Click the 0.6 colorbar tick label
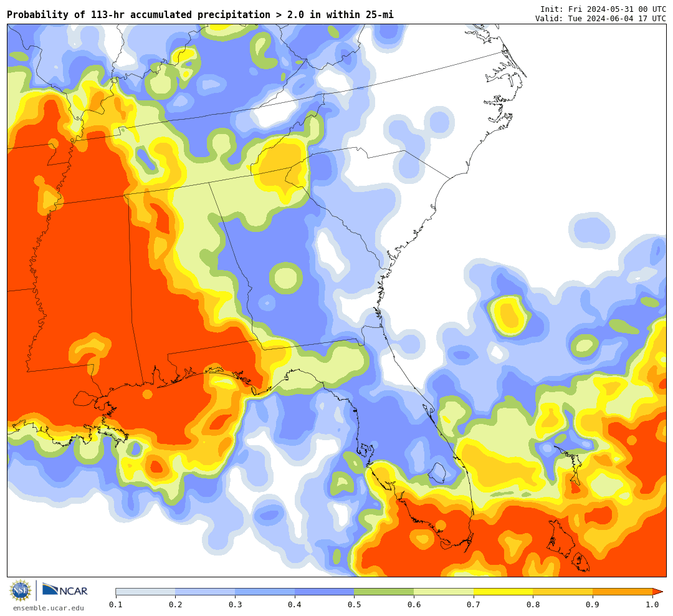 click(414, 605)
